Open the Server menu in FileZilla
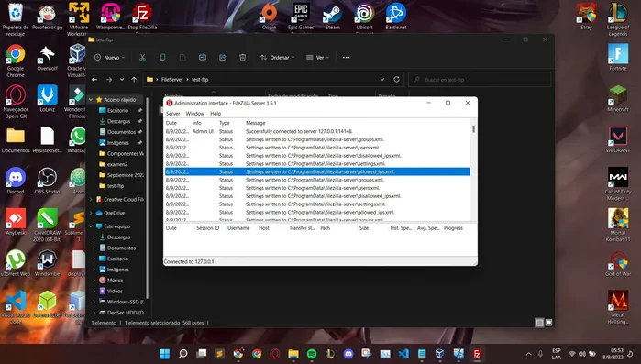The width and height of the screenshot is (641, 364). pyautogui.click(x=173, y=114)
